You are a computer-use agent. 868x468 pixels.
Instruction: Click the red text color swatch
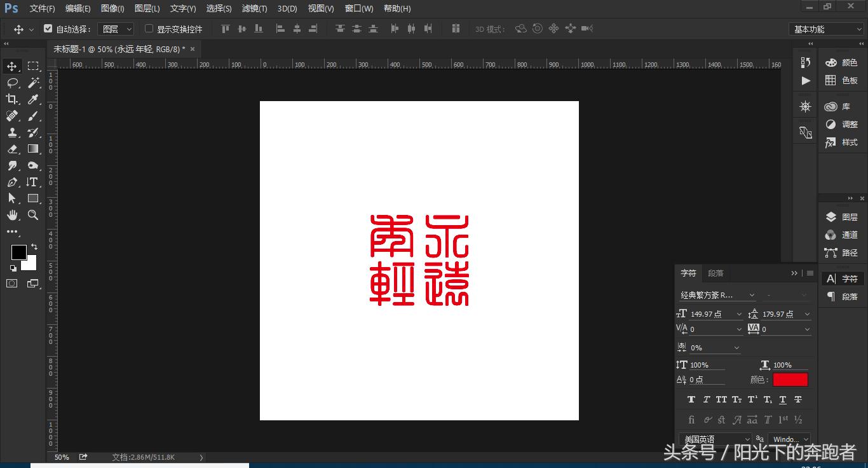click(x=790, y=379)
